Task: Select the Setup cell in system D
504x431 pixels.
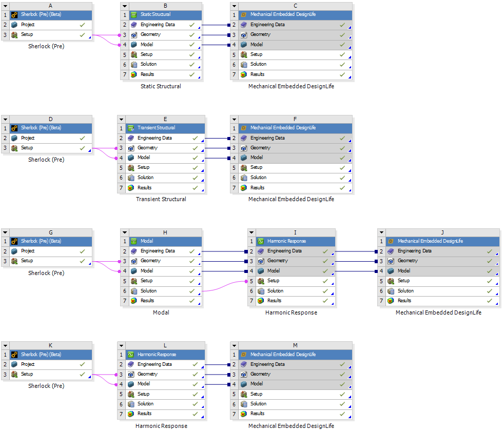Action: (51, 148)
